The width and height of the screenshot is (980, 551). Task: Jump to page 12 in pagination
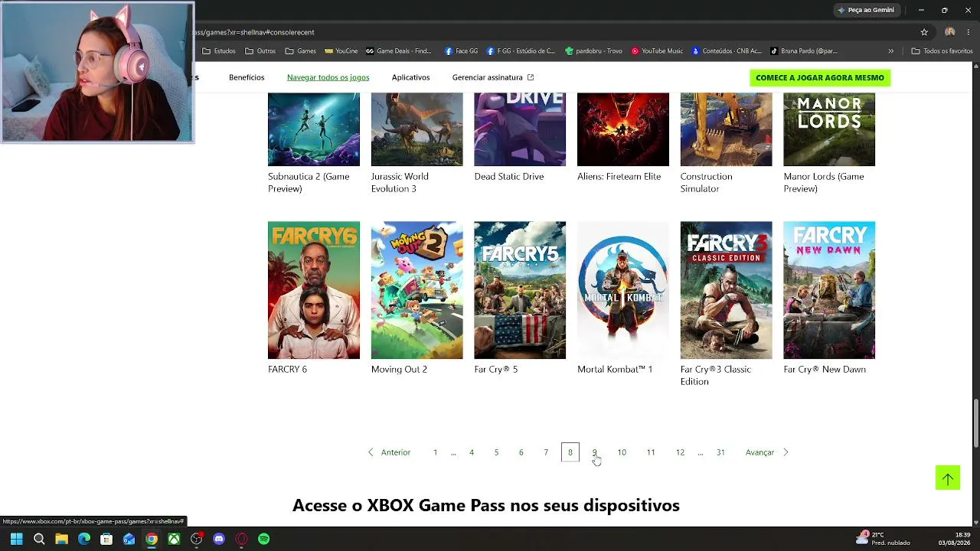click(x=680, y=452)
